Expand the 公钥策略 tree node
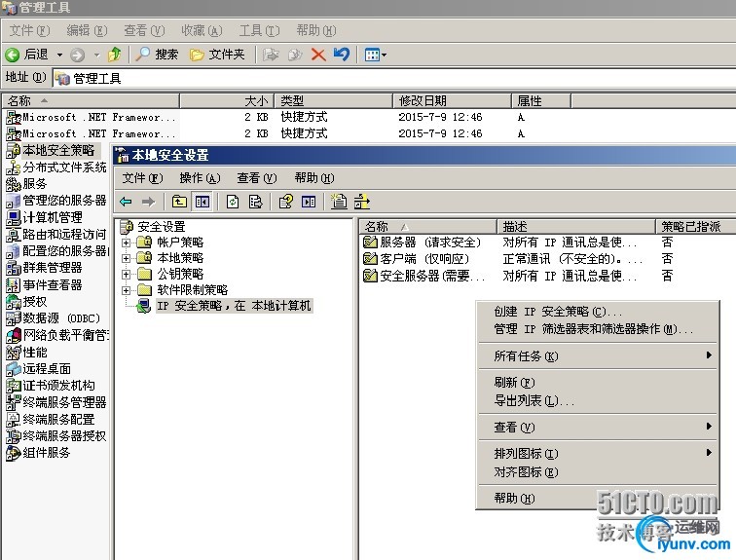Screen dimensions: 736x560 (126, 274)
